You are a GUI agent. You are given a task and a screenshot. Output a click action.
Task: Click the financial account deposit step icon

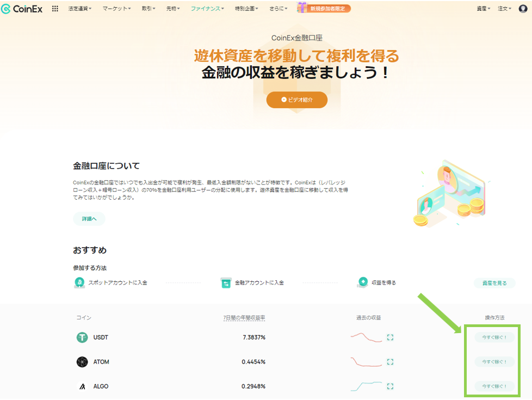click(x=226, y=282)
